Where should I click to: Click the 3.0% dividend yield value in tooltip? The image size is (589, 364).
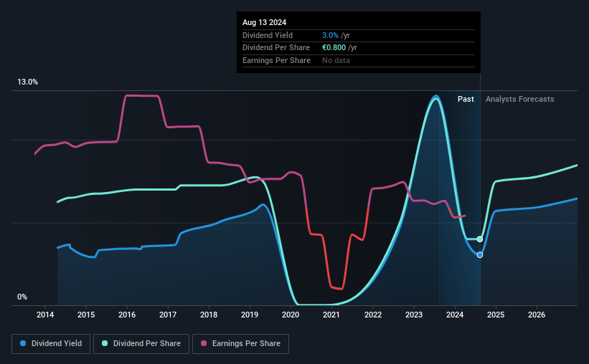pyautogui.click(x=330, y=35)
